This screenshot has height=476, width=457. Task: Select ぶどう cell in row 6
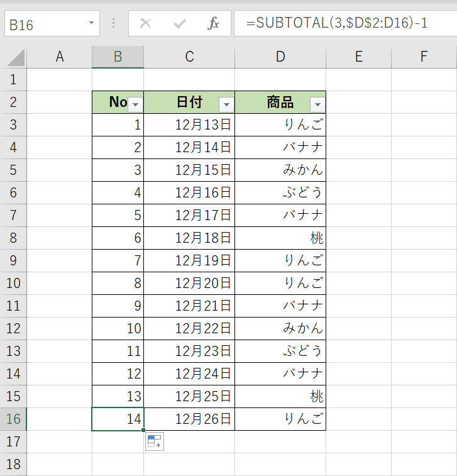[280, 193]
